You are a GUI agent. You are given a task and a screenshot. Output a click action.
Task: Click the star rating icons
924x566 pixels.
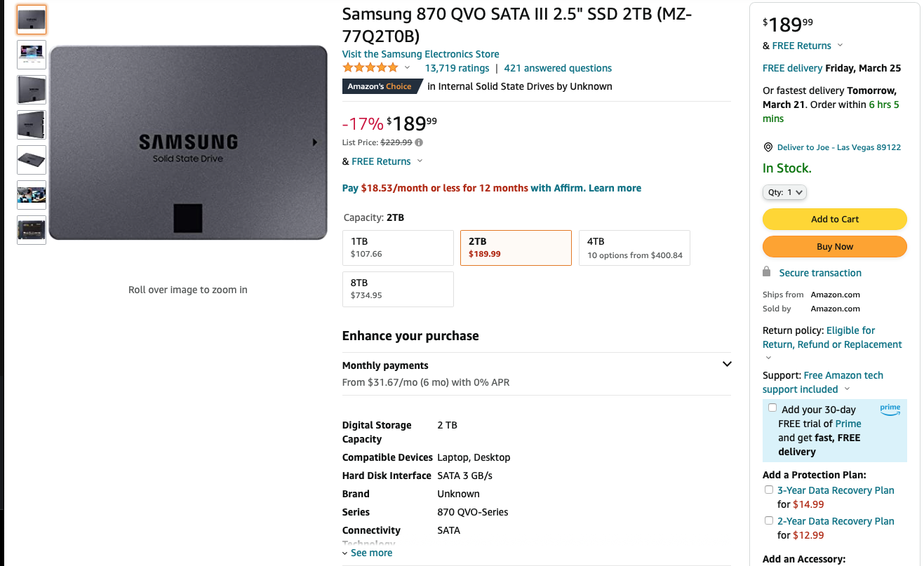(370, 68)
